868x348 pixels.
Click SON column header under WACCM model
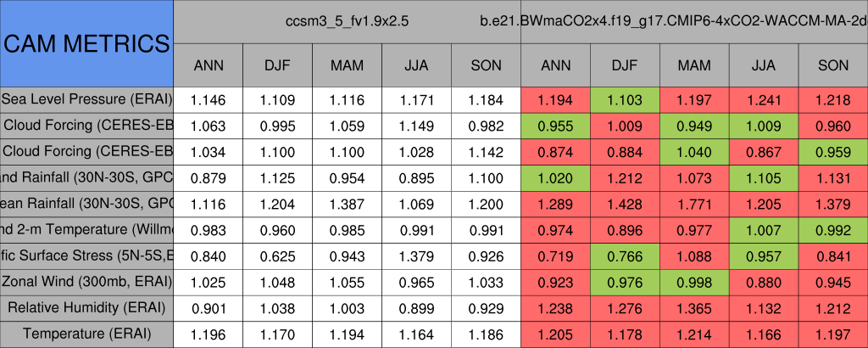tap(833, 65)
